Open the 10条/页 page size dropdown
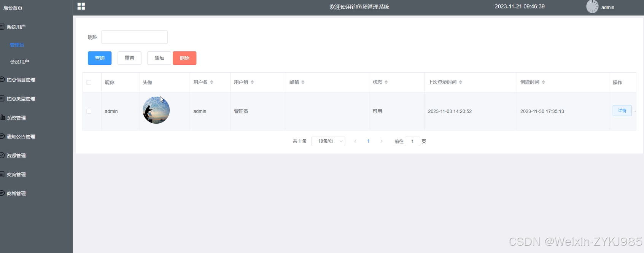This screenshot has height=253, width=644. pos(328,141)
